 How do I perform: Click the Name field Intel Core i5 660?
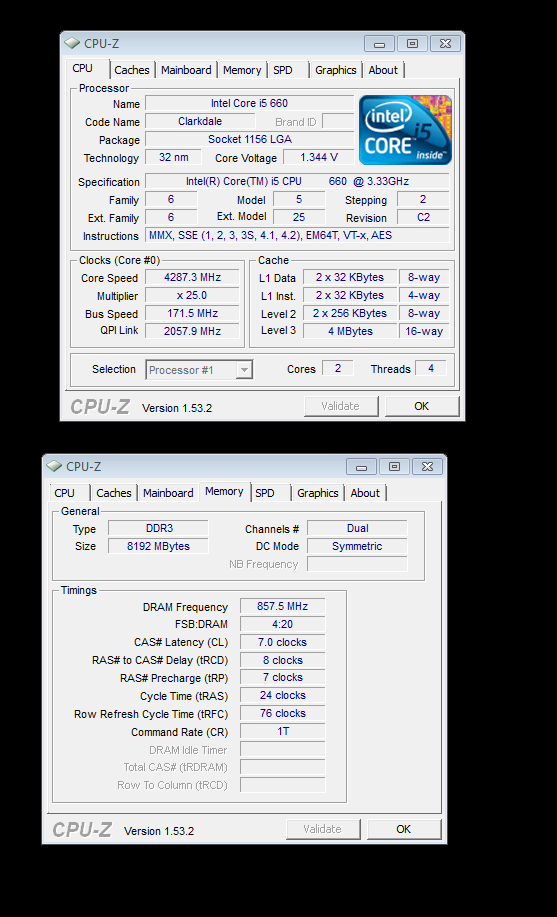tap(249, 104)
